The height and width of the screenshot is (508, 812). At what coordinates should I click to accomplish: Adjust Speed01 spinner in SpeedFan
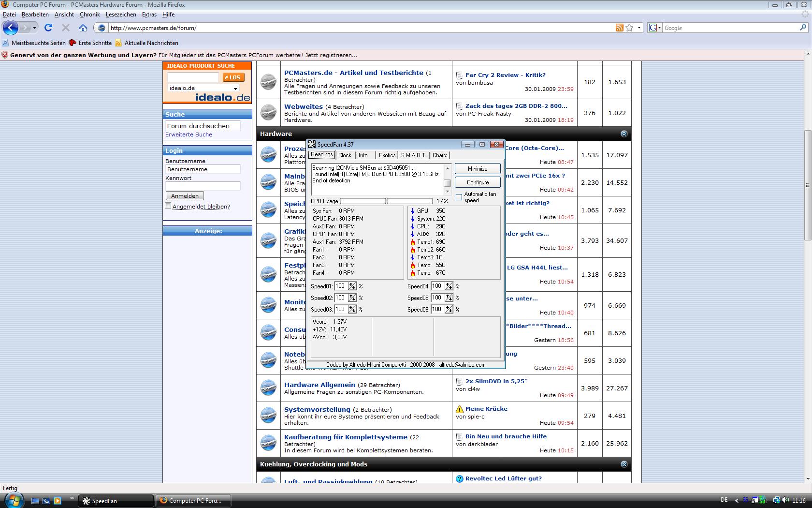click(352, 286)
